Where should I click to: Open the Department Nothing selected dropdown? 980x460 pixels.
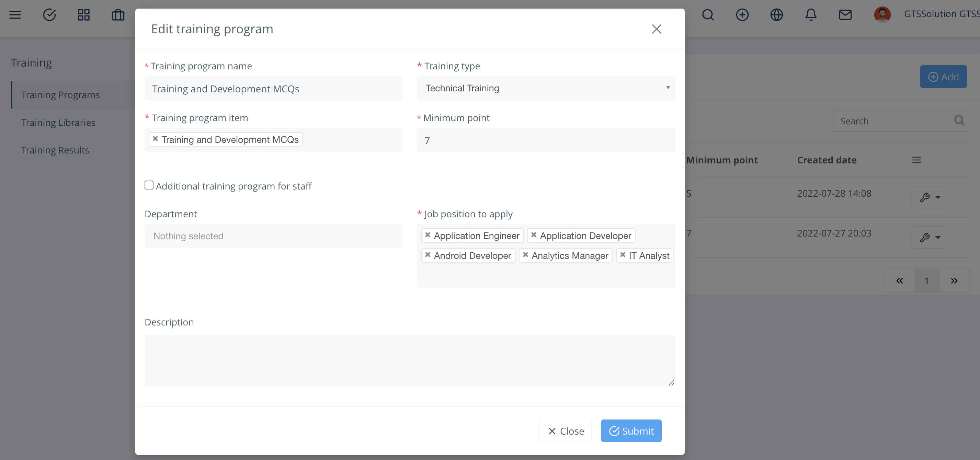[274, 236]
